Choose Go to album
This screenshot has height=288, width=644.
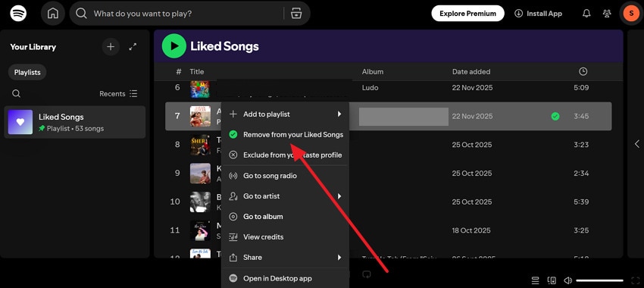pos(285,217)
